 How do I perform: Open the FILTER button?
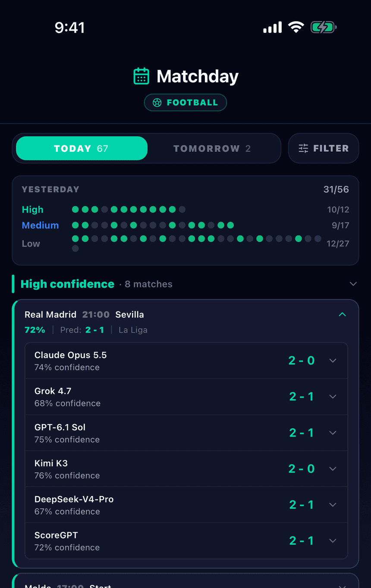click(324, 148)
